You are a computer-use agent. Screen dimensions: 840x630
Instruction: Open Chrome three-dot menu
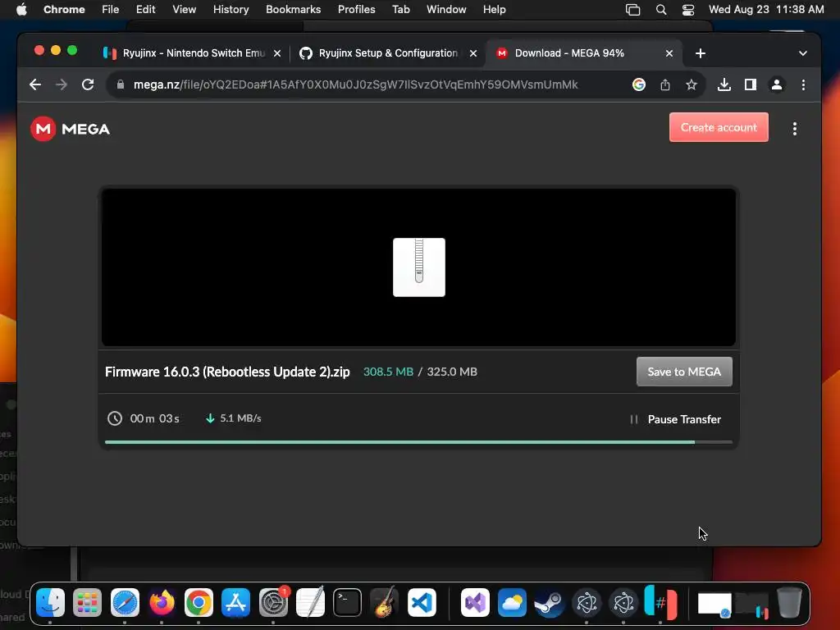click(x=803, y=84)
